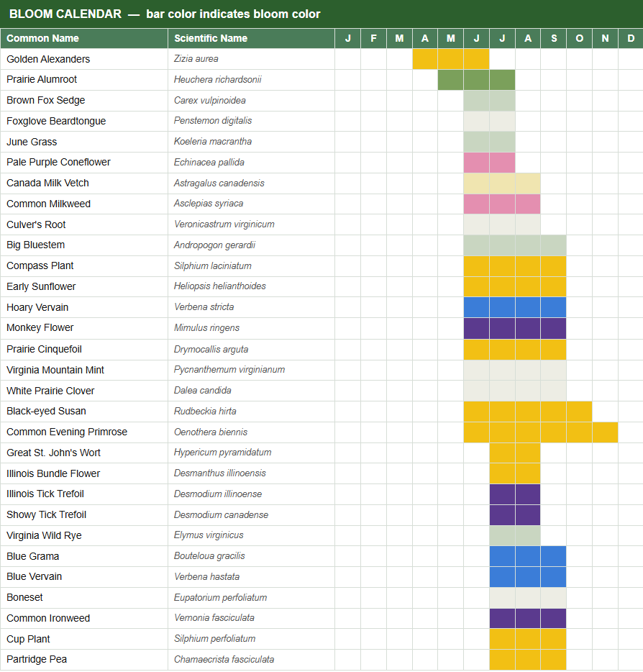The image size is (643, 672).
Task: Select Desmodium canadense
Action: 221,514
